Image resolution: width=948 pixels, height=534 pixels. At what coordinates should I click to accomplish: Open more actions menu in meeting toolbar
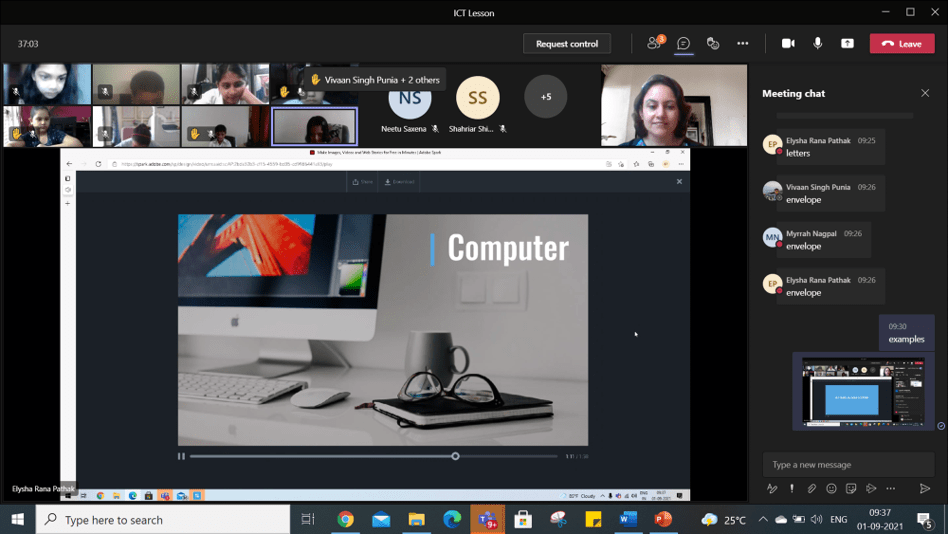(742, 43)
